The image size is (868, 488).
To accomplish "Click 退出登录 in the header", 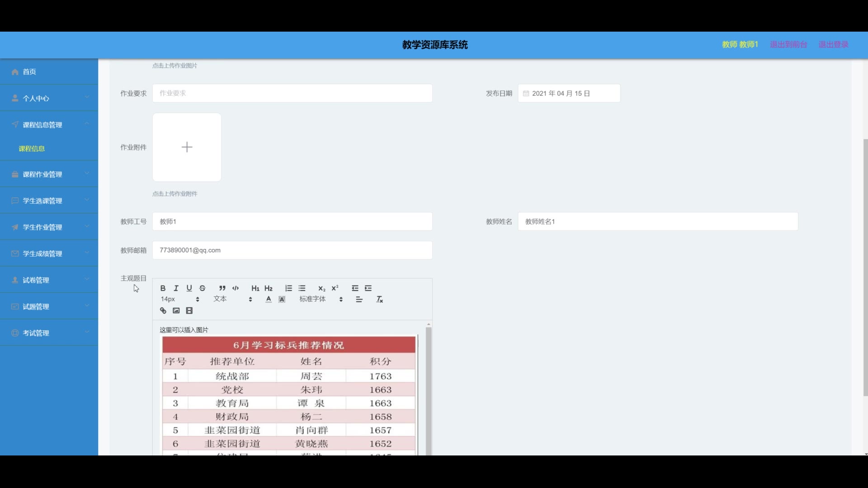I will coord(833,44).
